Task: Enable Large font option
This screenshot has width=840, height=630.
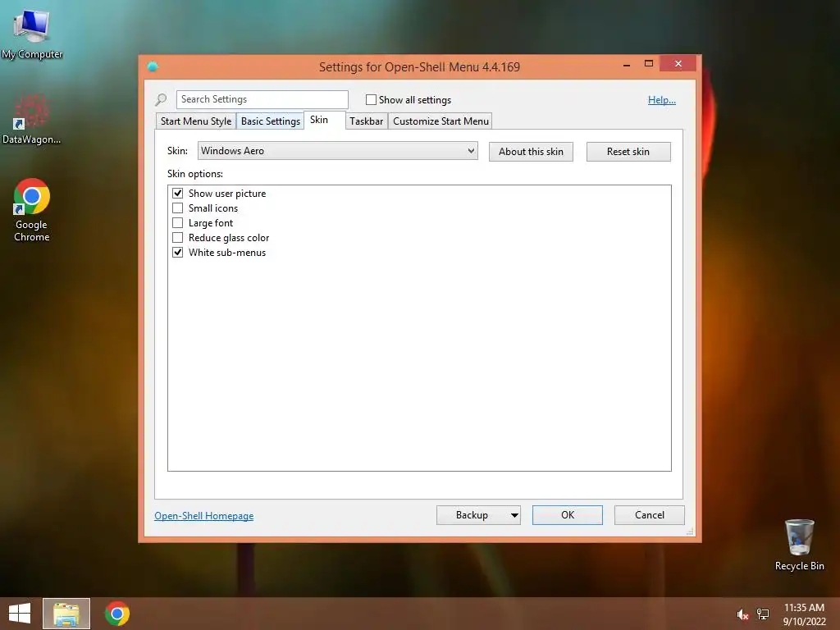Action: click(178, 223)
